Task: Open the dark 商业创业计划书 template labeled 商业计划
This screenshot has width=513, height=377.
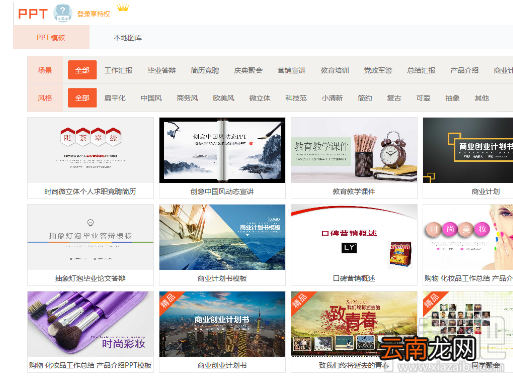Action: [468, 150]
